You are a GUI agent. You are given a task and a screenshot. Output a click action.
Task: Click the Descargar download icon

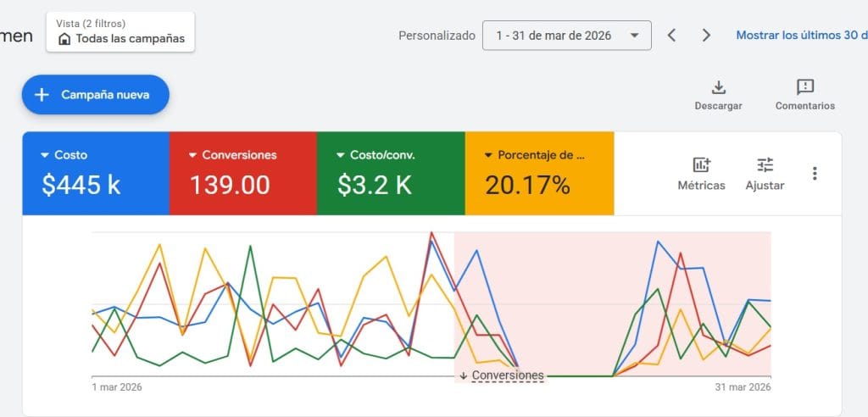coord(718,87)
